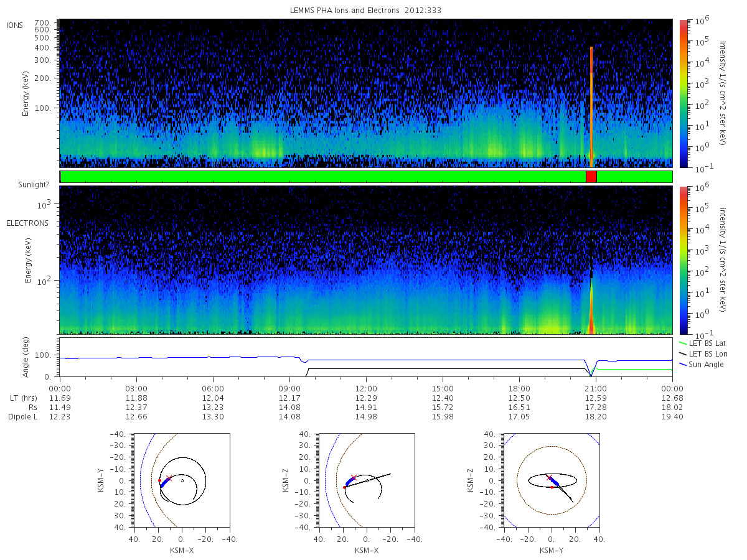Click the LT value 11.69

point(60,398)
